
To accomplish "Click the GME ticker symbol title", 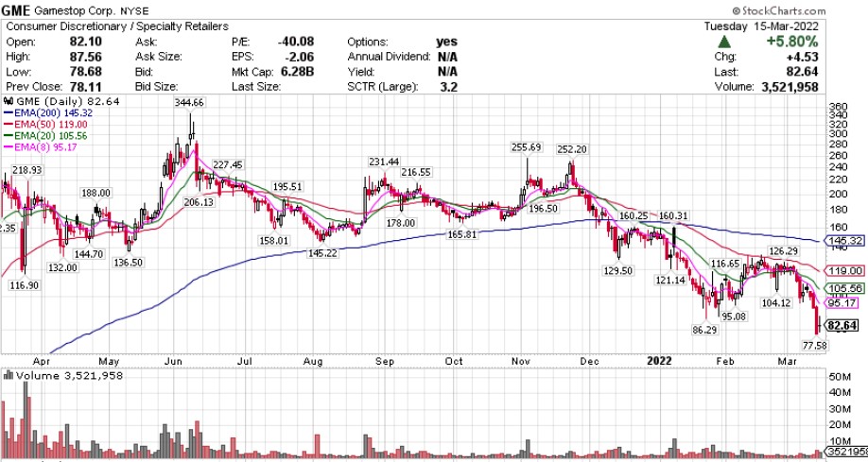I will click(x=17, y=11).
